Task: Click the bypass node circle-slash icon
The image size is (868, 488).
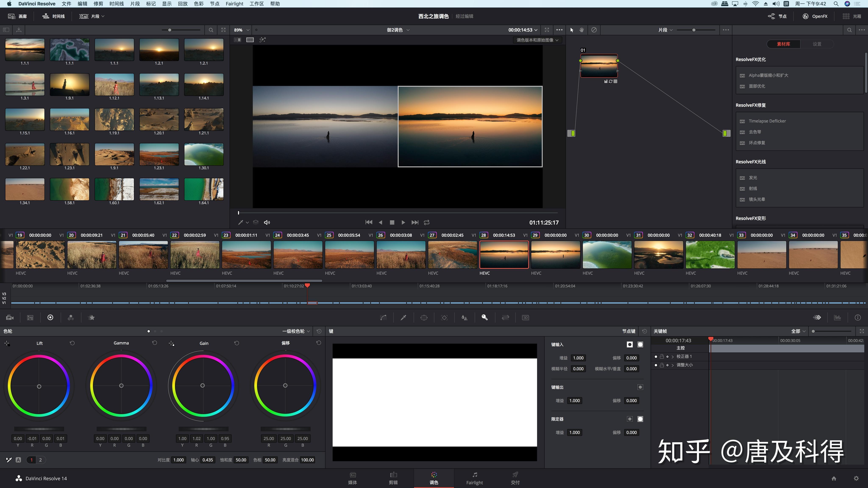Action: point(594,30)
